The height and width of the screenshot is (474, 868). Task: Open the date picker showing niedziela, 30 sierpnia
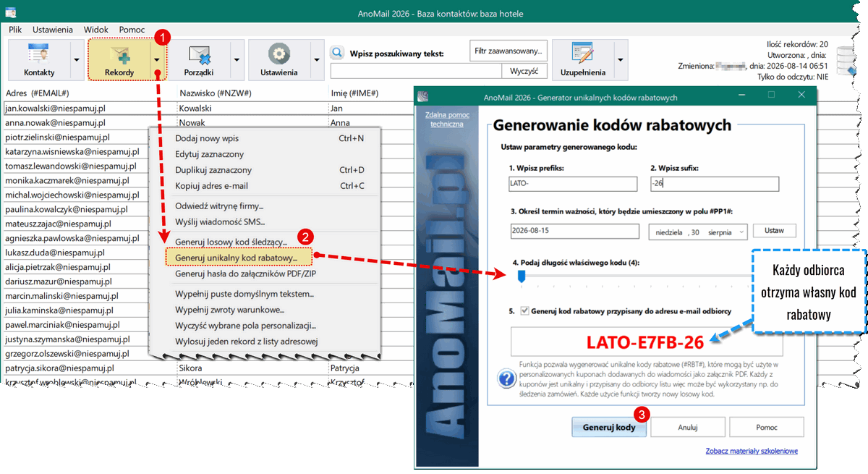coord(697,232)
